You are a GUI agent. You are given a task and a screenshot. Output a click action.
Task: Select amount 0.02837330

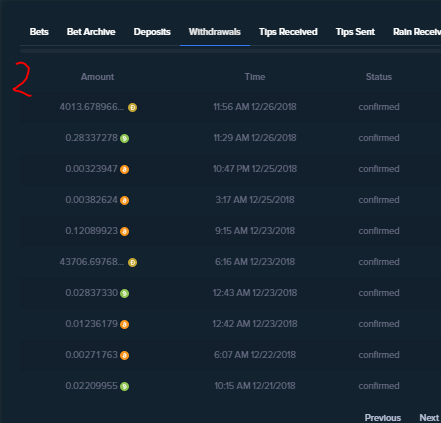tap(91, 293)
